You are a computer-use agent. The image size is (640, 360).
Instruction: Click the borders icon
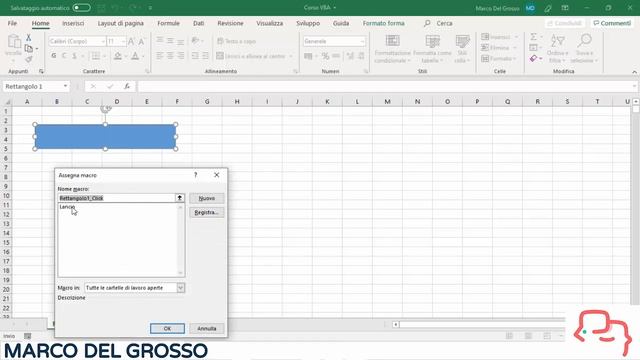96,56
